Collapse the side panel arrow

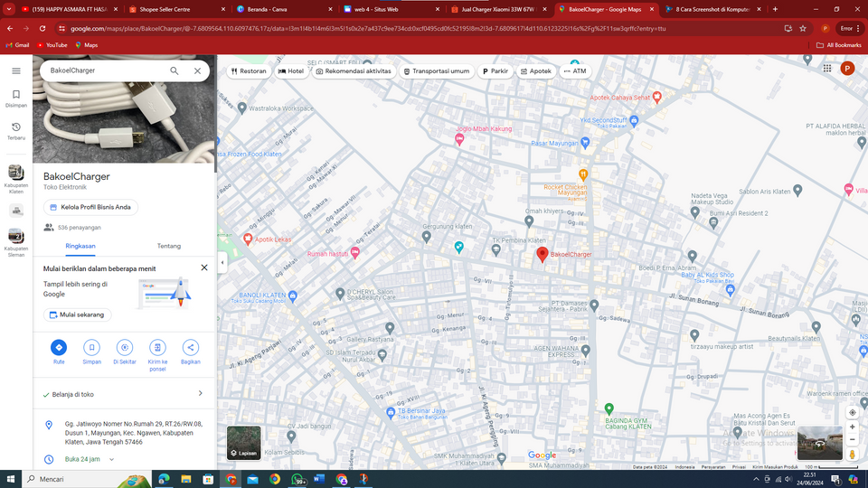point(222,263)
